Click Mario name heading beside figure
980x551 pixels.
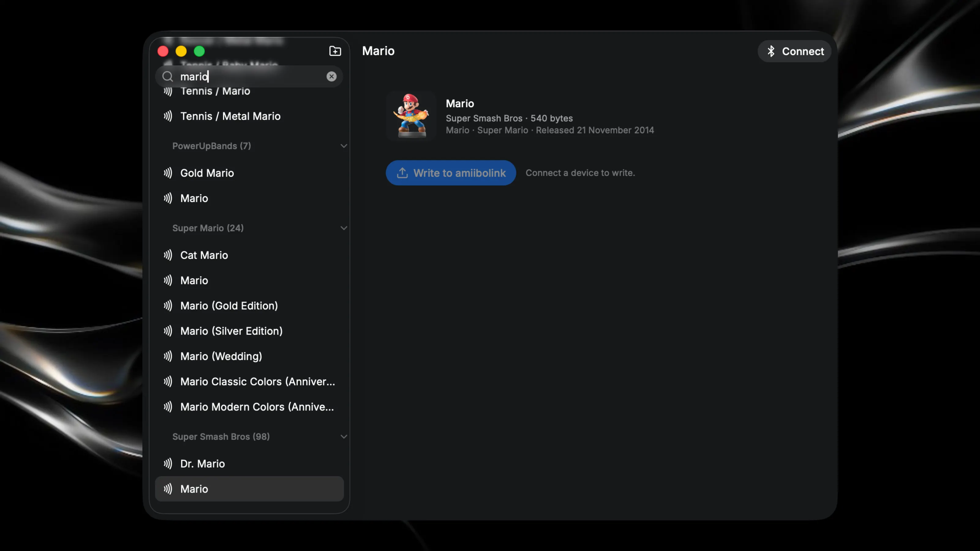[460, 103]
